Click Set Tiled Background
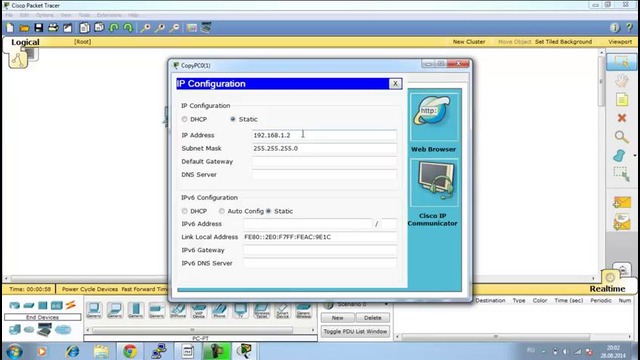Image resolution: width=640 pixels, height=360 pixels. click(563, 42)
